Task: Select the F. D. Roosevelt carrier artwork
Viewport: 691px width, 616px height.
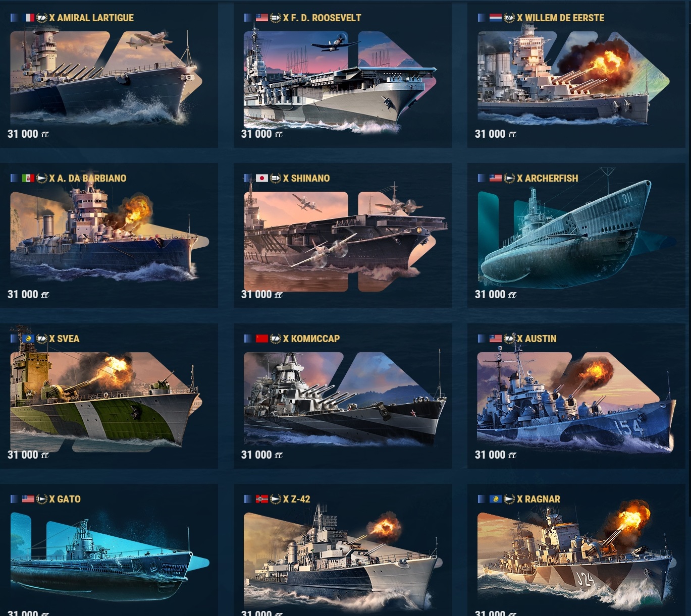Action: click(x=340, y=78)
